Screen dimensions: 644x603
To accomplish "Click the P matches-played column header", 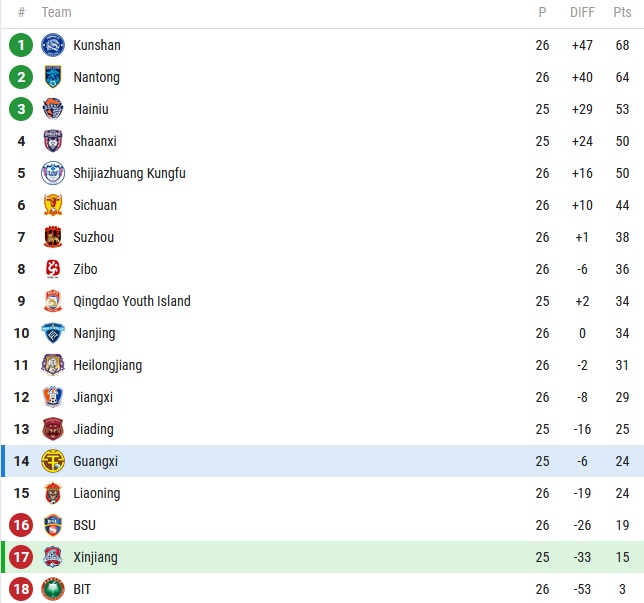I will [542, 13].
